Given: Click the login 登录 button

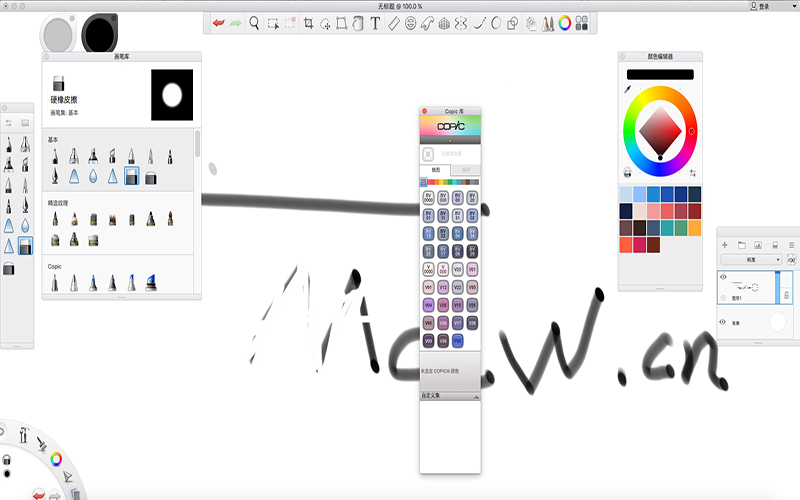Looking at the screenshot, I should (760, 6).
